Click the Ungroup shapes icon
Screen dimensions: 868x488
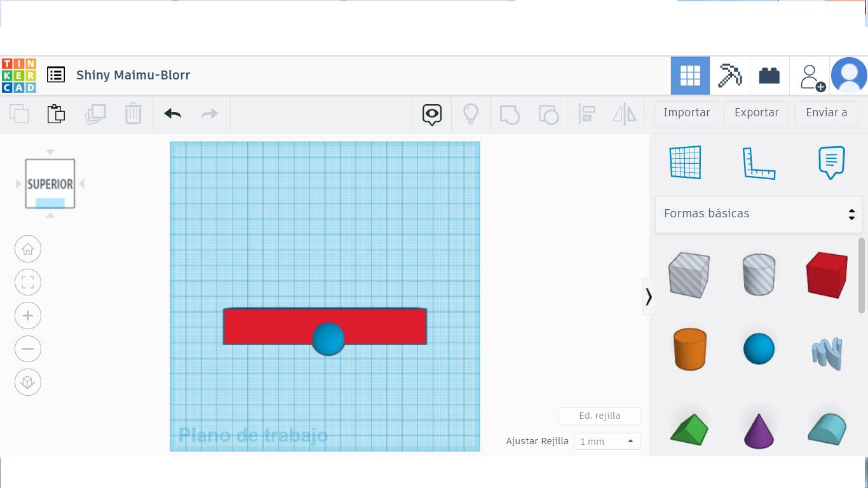click(x=548, y=114)
